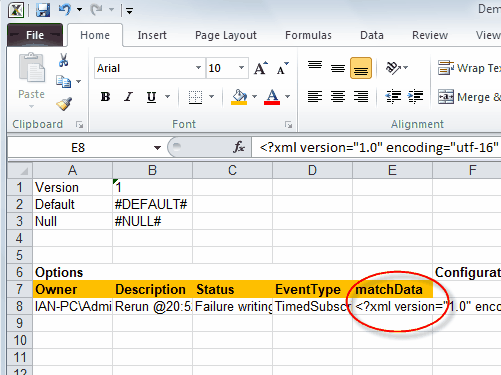
Task: Apply yellow fill color bucket
Action: 239,97
